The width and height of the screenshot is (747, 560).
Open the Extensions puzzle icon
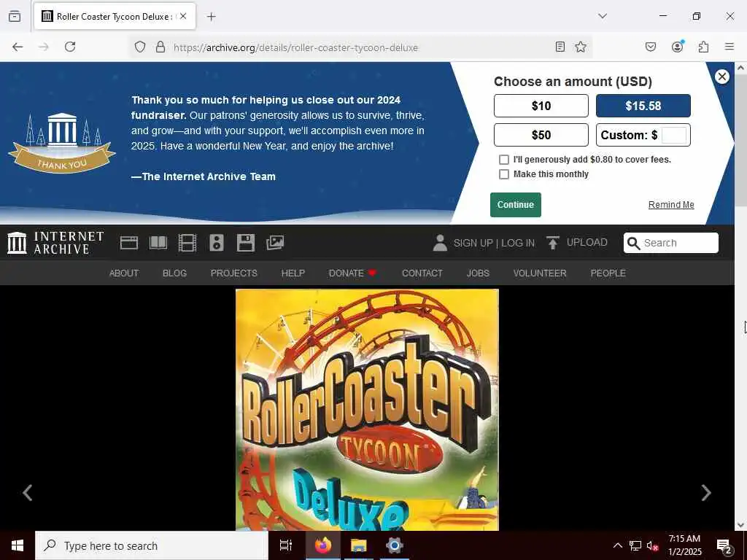(703, 47)
